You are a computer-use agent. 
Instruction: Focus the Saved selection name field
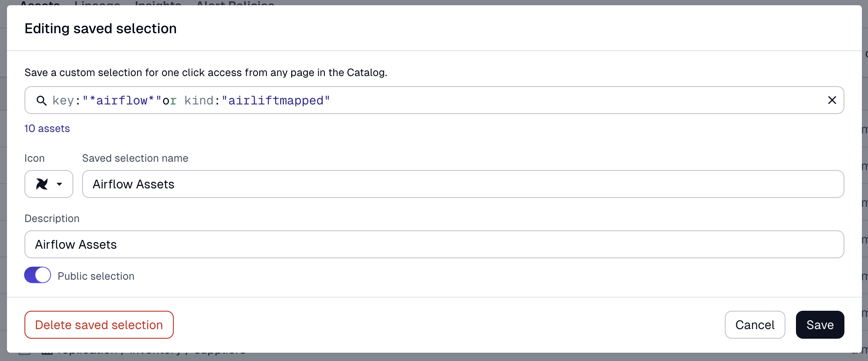(x=463, y=184)
